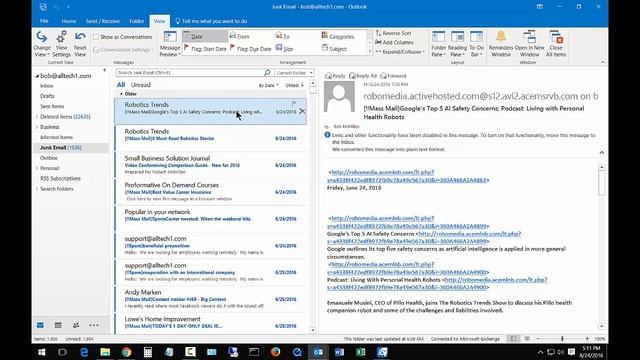Viewport: 640px width, 360px height.
Task: Open the Reading Pane menu
Action: 457,44
